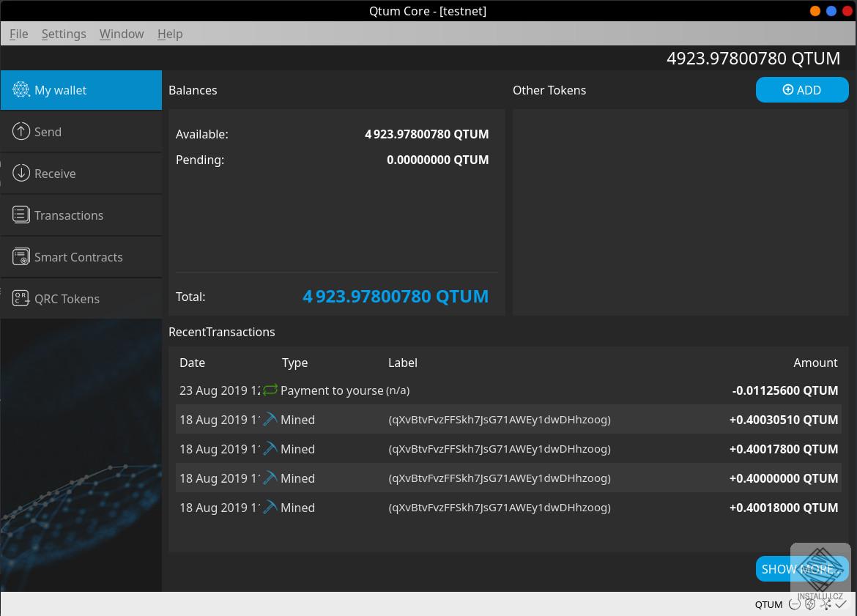Click the orange minimize window button
The image size is (857, 616).
click(815, 11)
